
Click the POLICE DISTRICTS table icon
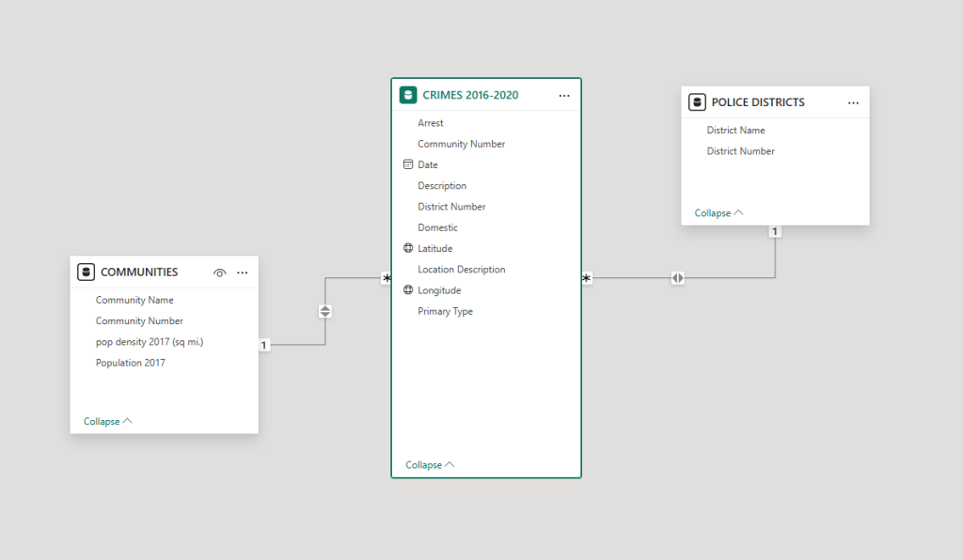697,102
